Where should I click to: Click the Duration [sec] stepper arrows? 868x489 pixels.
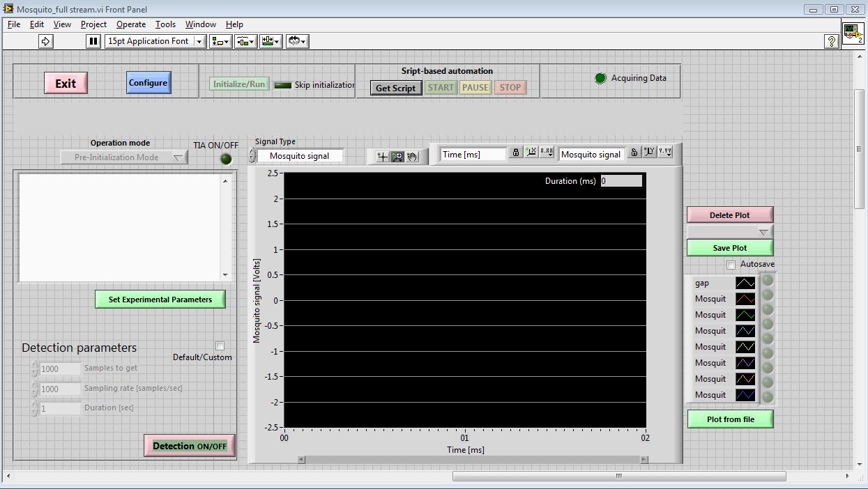click(34, 408)
